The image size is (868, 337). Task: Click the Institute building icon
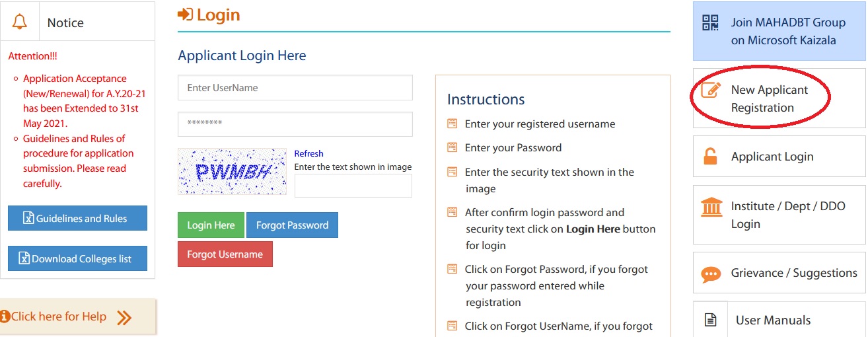[711, 207]
